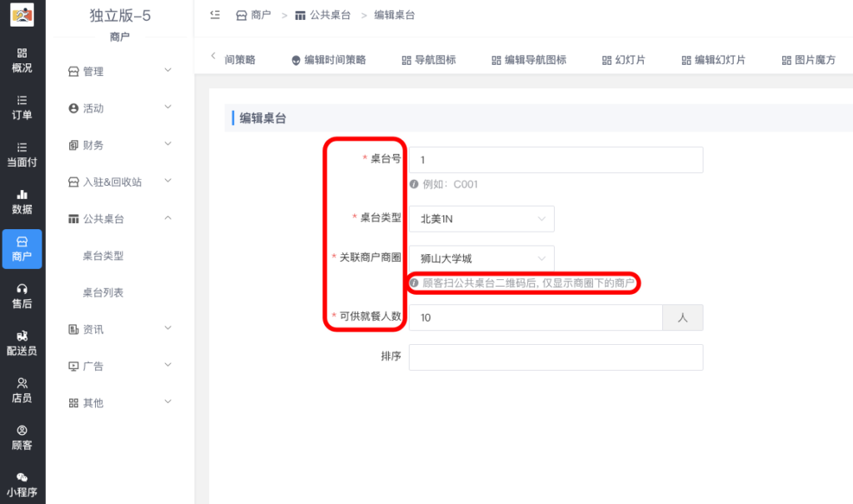Open the 当面付 payment section
The width and height of the screenshot is (853, 504).
(22, 156)
